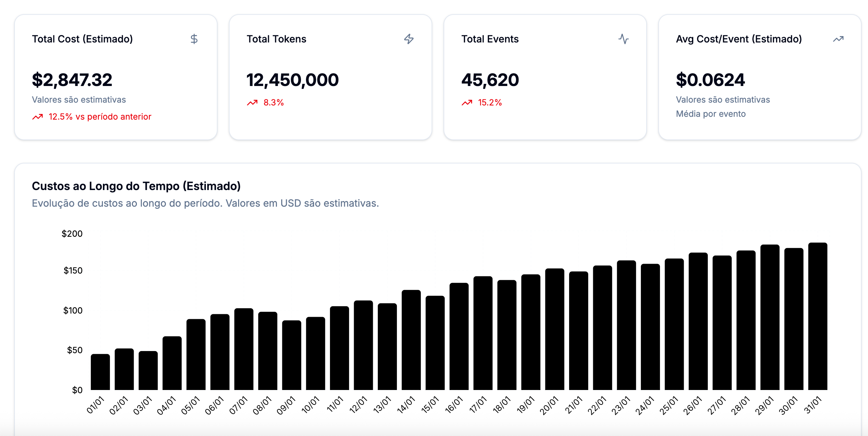This screenshot has width=868, height=436.
Task: Select the chart bar for 01/01
Action: pyautogui.click(x=100, y=372)
